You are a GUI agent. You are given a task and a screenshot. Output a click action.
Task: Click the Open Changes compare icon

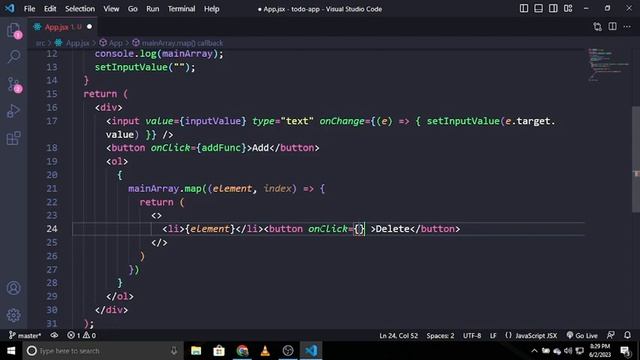pyautogui.click(x=598, y=27)
